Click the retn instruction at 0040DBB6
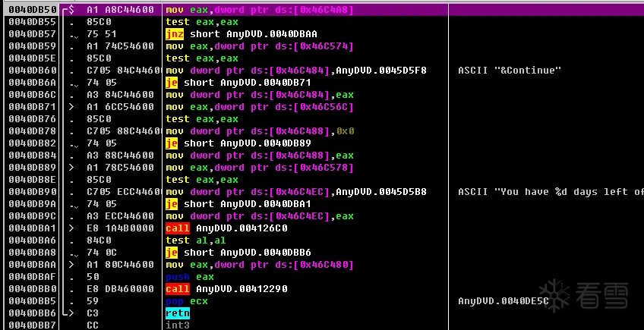 (x=178, y=313)
